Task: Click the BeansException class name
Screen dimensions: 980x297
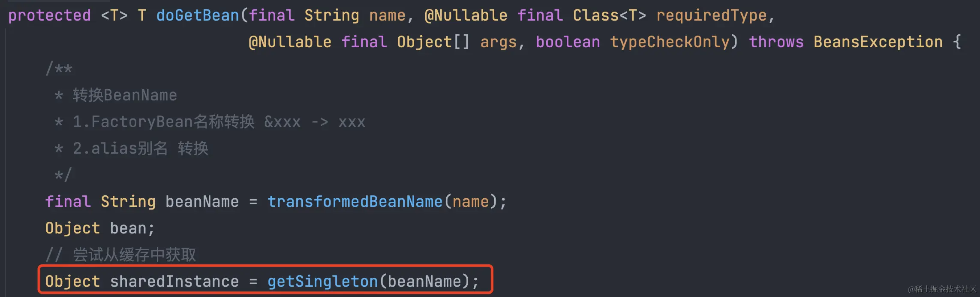Action: 878,42
